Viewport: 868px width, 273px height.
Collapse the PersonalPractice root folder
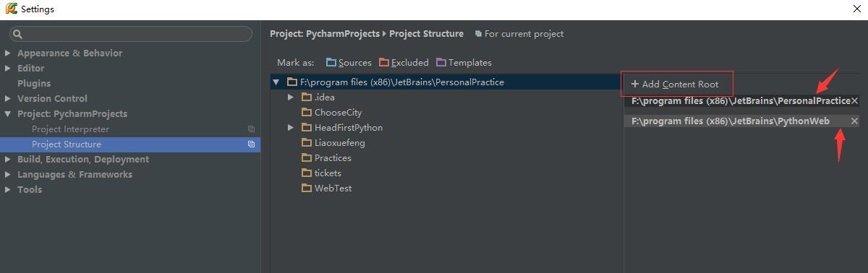276,82
